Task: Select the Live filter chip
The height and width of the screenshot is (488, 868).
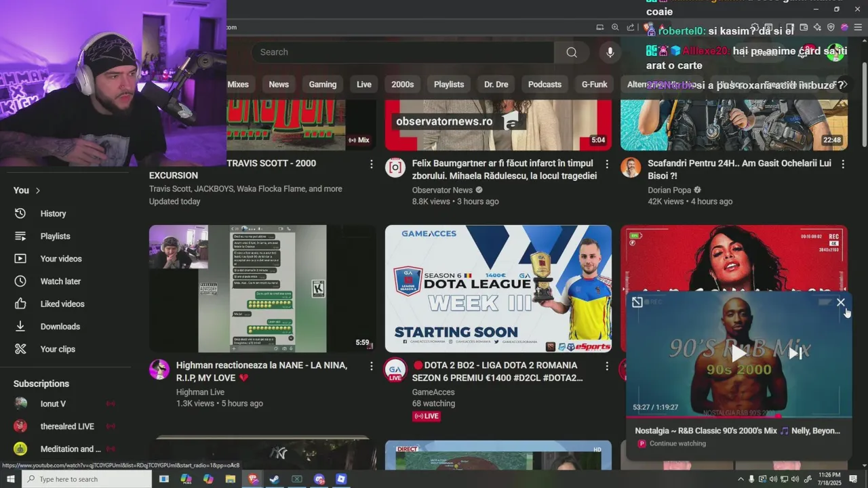Action: click(x=364, y=85)
